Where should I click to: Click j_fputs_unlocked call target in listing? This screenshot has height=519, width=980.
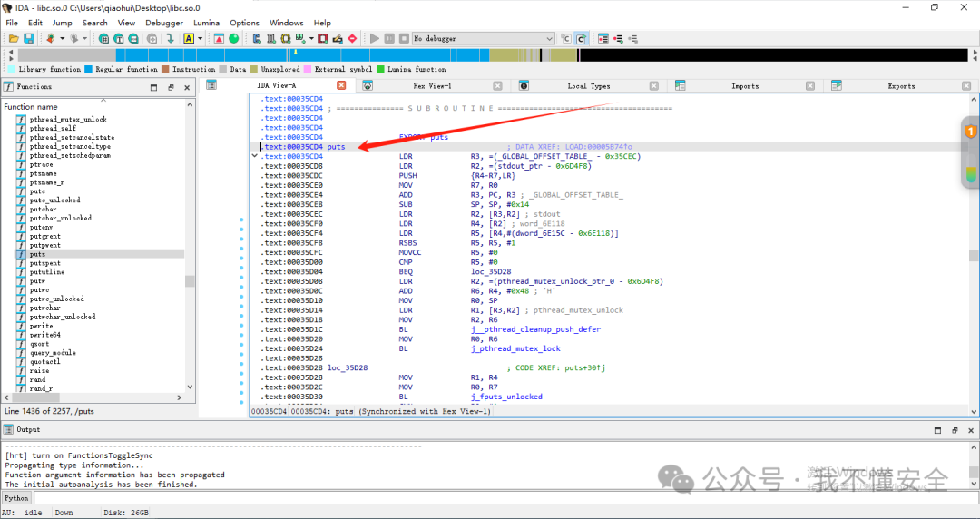506,397
